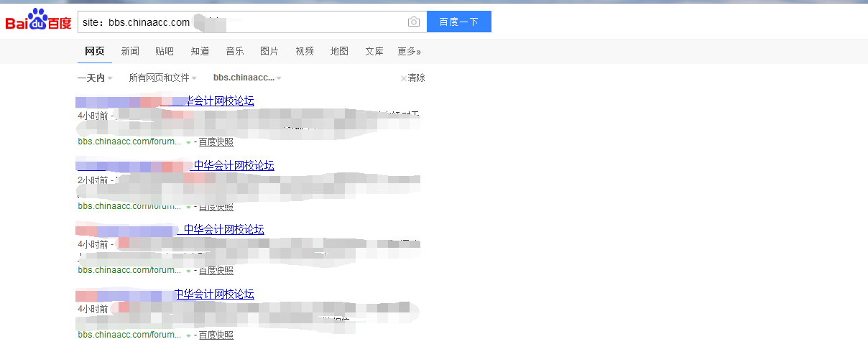The image size is (868, 357).
Task: Go to the 知道 tab
Action: [200, 51]
